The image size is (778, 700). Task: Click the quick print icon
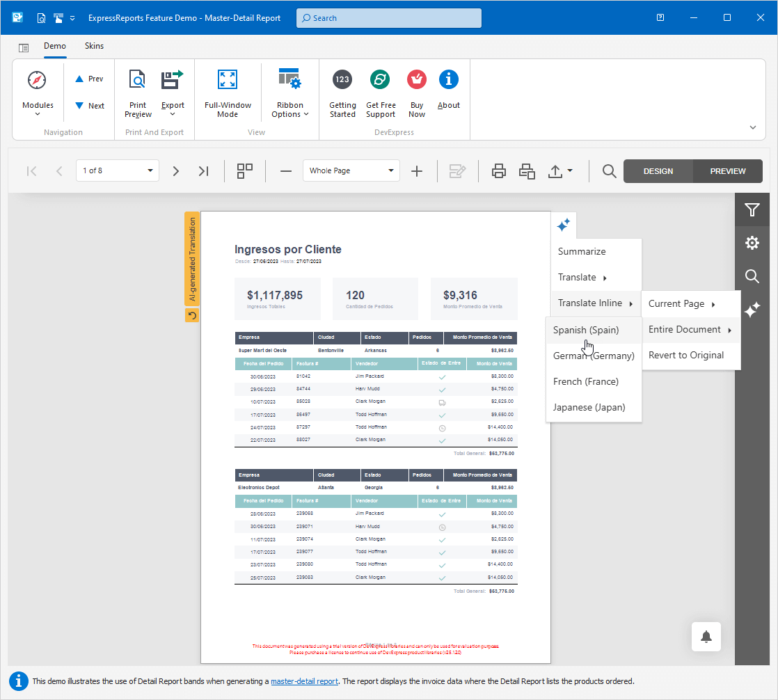pyautogui.click(x=527, y=170)
